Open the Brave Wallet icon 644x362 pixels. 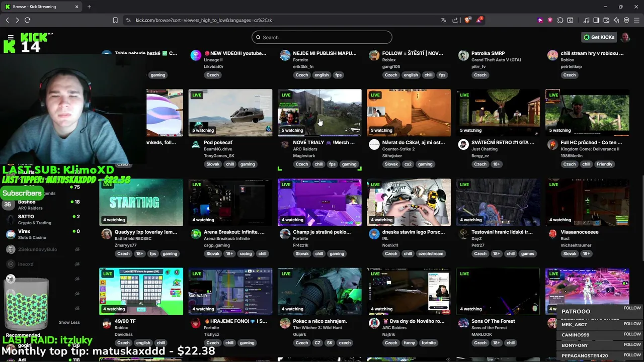click(x=606, y=20)
